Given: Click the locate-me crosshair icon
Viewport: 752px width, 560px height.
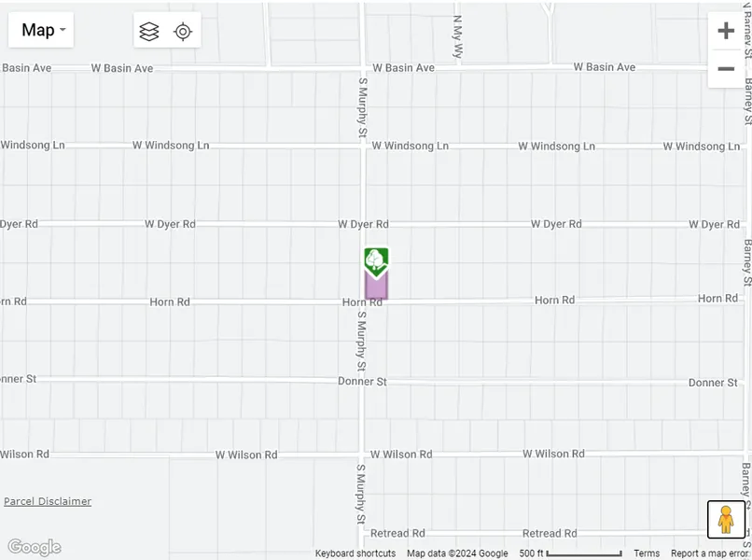Looking at the screenshot, I should tap(183, 31).
